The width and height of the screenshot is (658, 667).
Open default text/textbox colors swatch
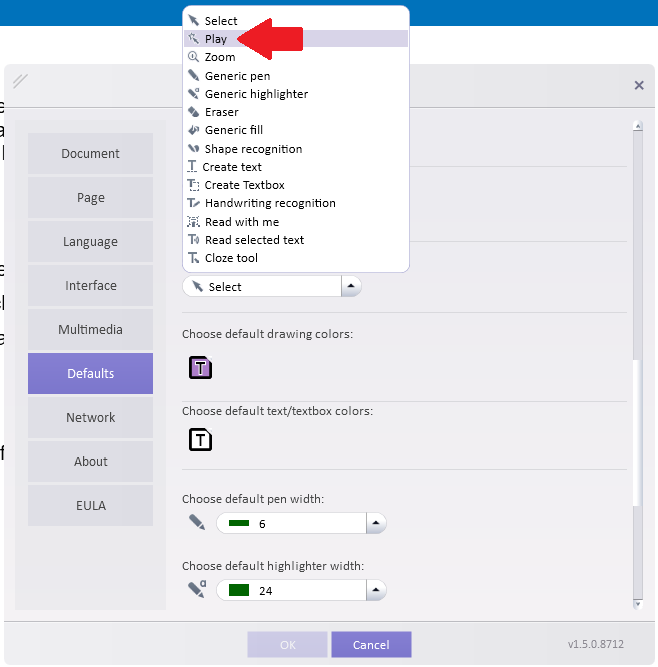pos(201,439)
